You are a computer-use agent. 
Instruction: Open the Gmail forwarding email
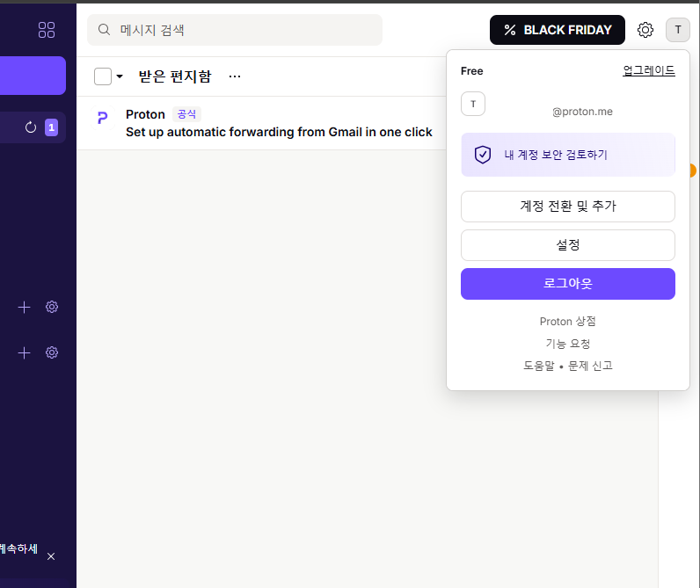[261, 123]
